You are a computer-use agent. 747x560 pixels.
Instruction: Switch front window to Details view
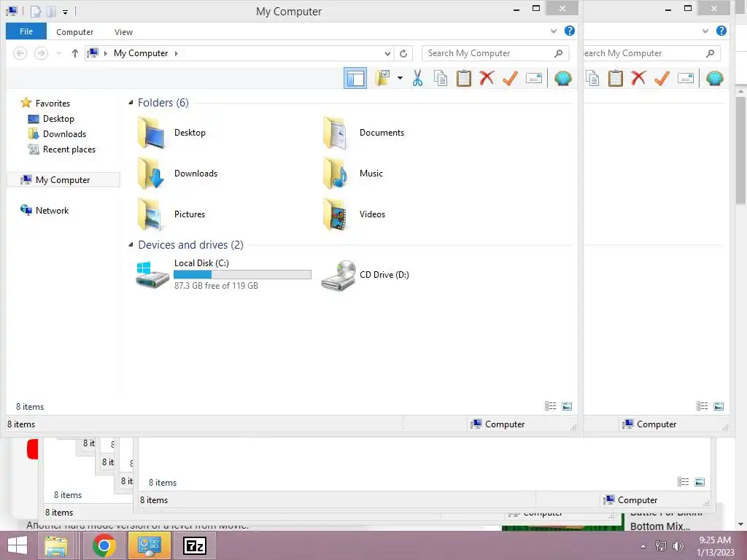pos(550,406)
